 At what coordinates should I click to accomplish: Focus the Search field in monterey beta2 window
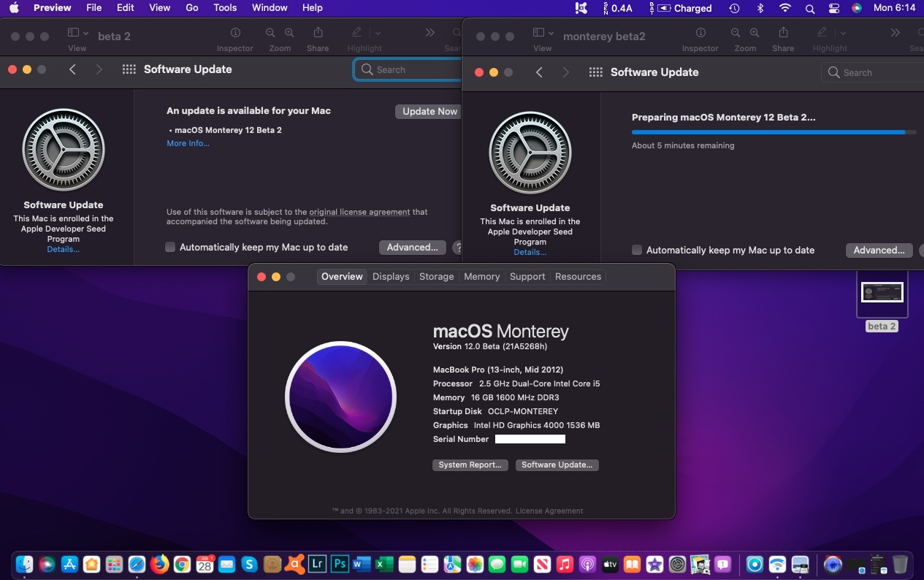pyautogui.click(x=873, y=72)
